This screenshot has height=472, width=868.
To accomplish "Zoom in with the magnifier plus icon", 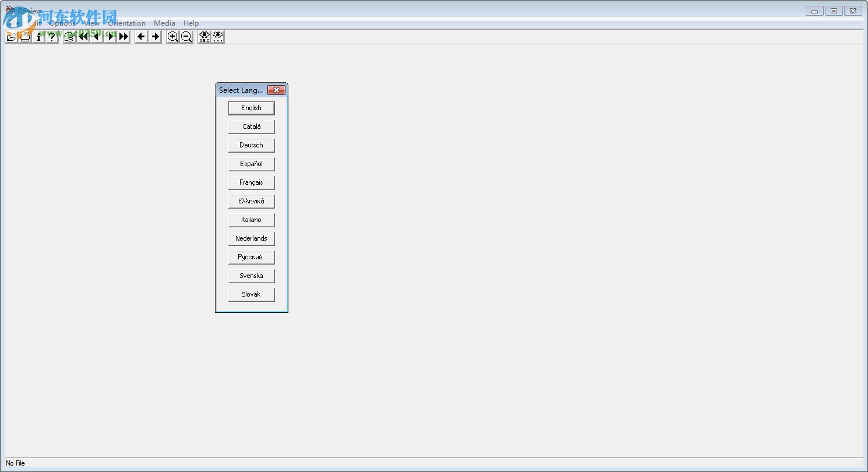I will coord(172,37).
